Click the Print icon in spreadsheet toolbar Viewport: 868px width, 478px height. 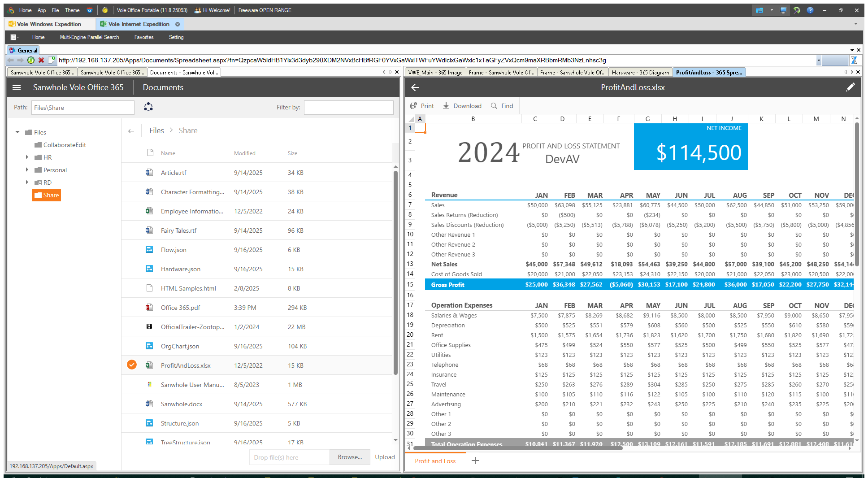pos(413,106)
